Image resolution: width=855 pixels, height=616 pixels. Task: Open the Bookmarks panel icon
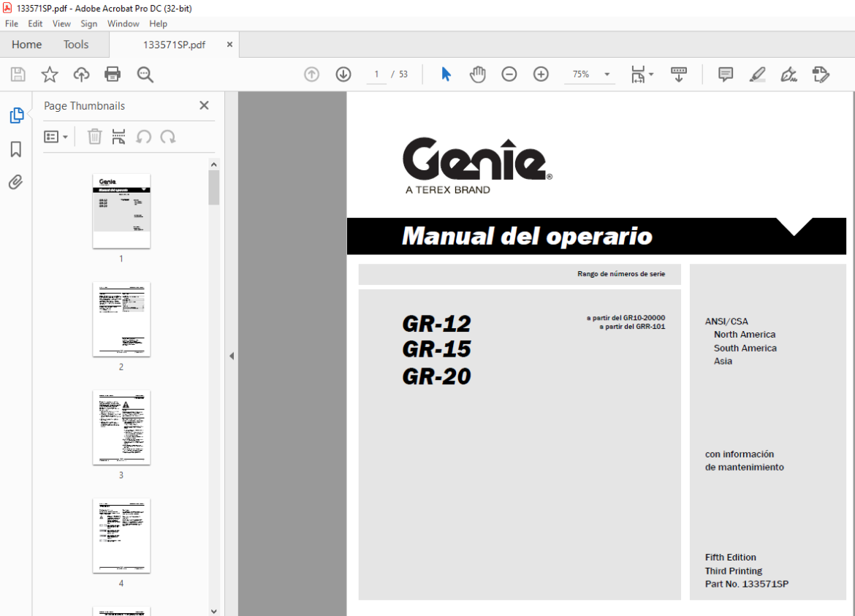pos(16,149)
